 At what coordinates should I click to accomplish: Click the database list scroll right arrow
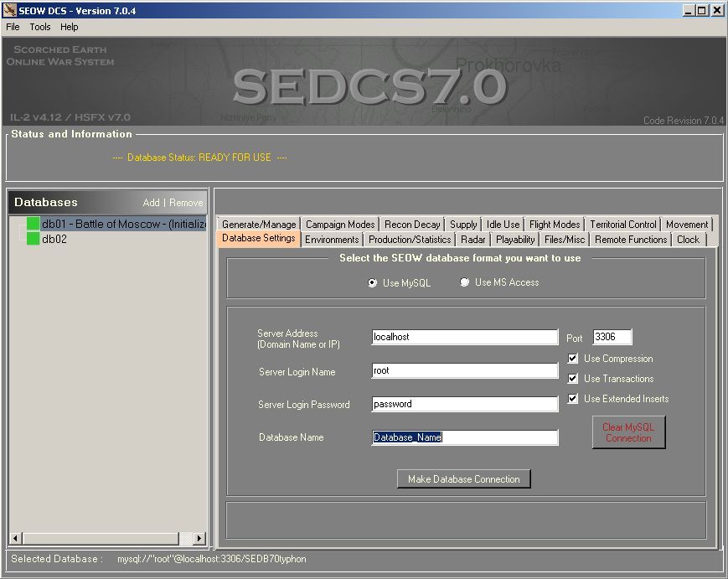[199, 538]
